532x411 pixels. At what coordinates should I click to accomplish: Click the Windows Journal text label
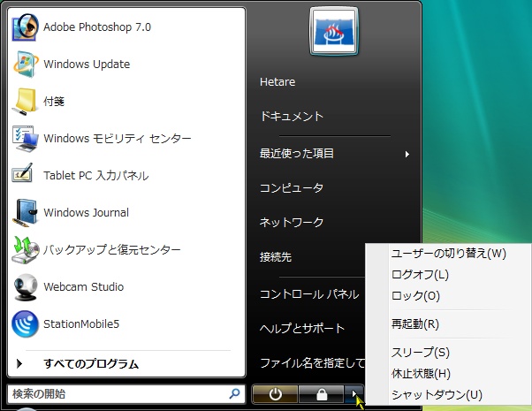pyautogui.click(x=87, y=212)
